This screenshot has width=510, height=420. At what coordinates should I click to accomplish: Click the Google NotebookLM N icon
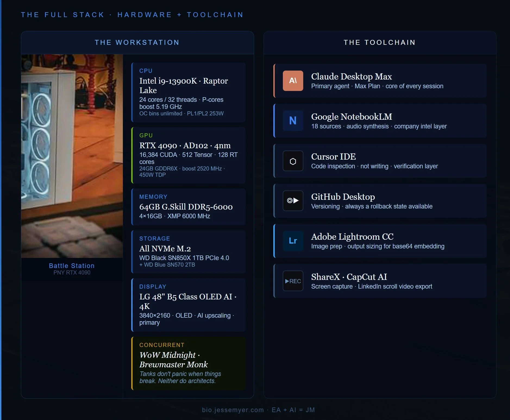click(293, 121)
